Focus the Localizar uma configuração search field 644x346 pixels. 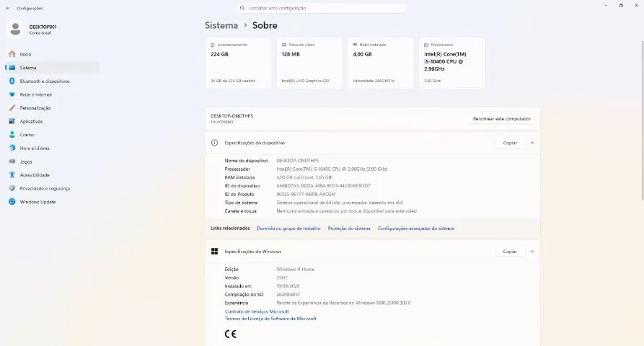(322, 8)
